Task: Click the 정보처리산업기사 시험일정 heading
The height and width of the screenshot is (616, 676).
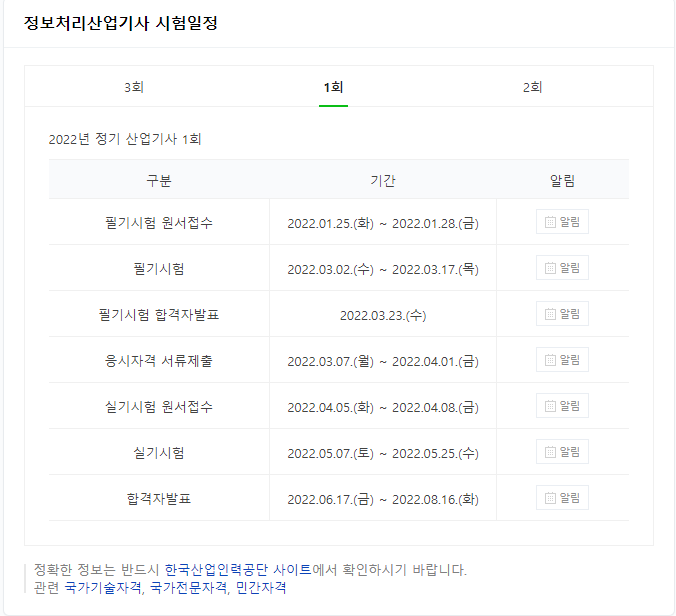Action: point(121,23)
